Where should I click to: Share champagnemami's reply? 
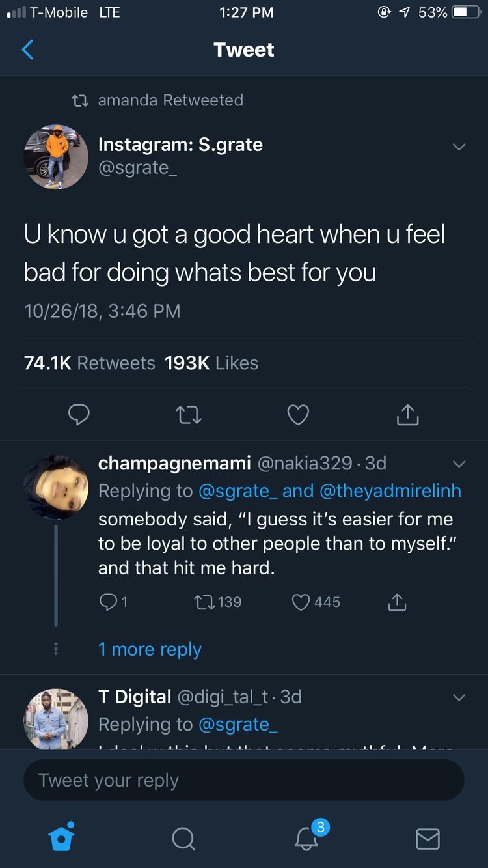(x=397, y=602)
